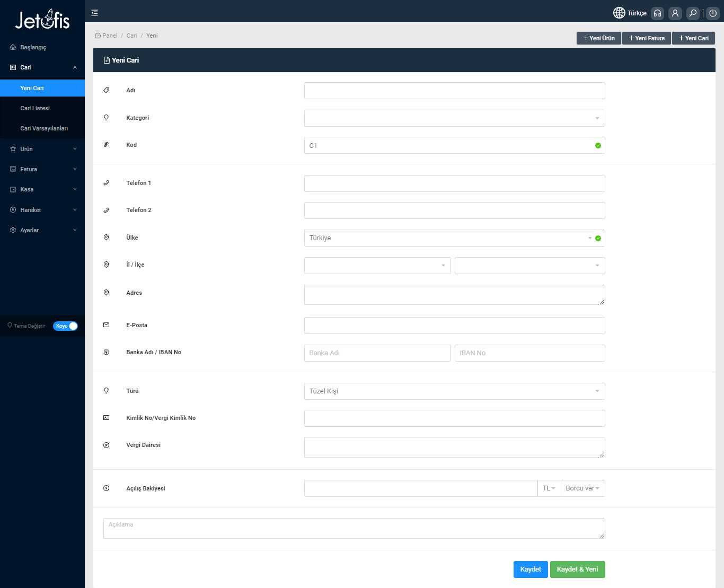Focus the Kod field containing C1
This screenshot has height=588, width=724.
click(454, 145)
